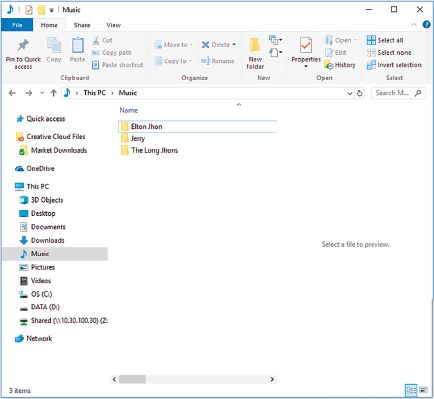This screenshot has width=434, height=399.
Task: Create a New folder from ribbon
Action: pyautogui.click(x=255, y=53)
